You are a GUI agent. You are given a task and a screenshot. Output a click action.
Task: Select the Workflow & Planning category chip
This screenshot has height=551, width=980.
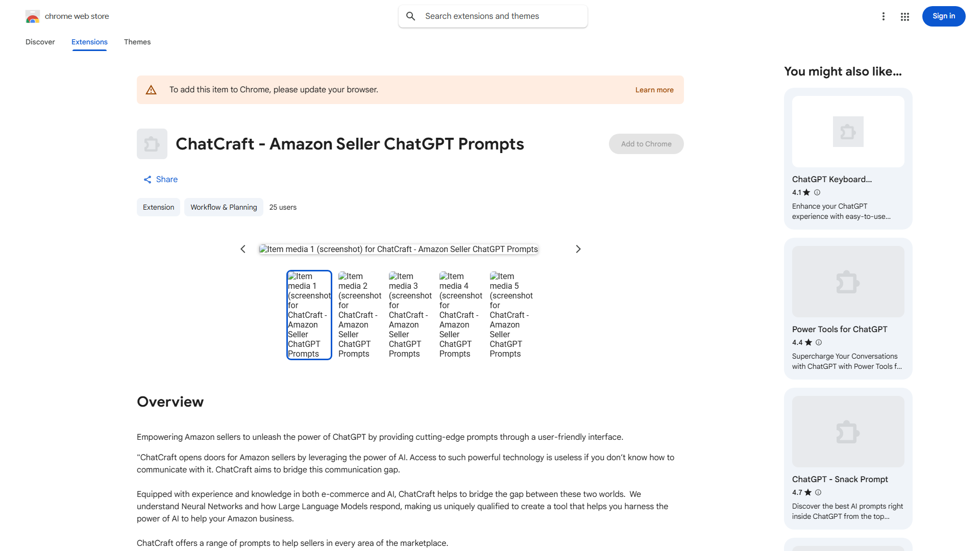224,207
